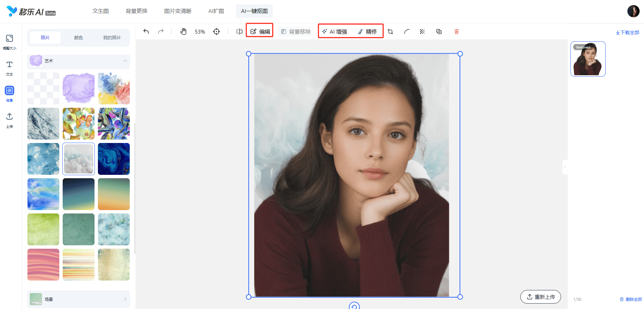Choose the colorful watercolor splash background
This screenshot has height=309, width=644.
[114, 88]
